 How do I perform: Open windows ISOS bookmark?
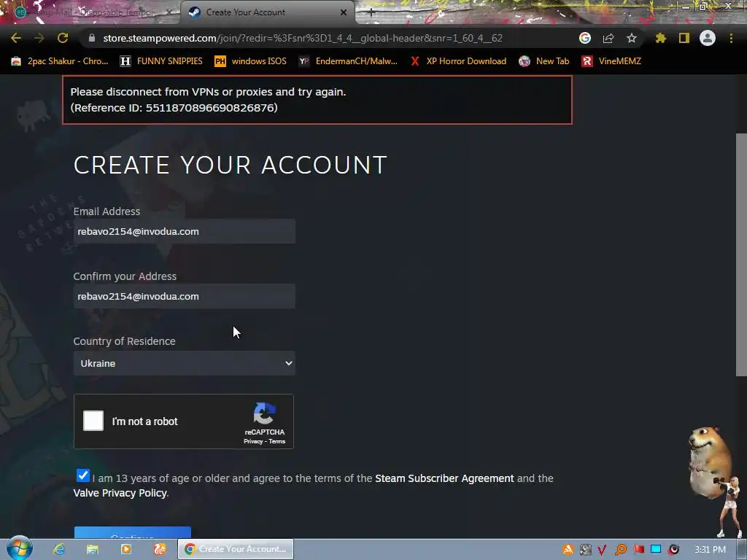coord(251,61)
